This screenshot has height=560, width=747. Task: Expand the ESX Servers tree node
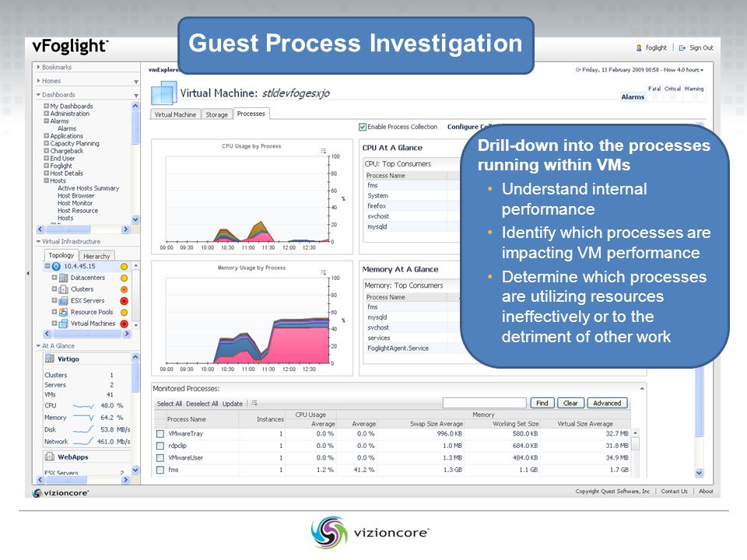click(x=54, y=300)
